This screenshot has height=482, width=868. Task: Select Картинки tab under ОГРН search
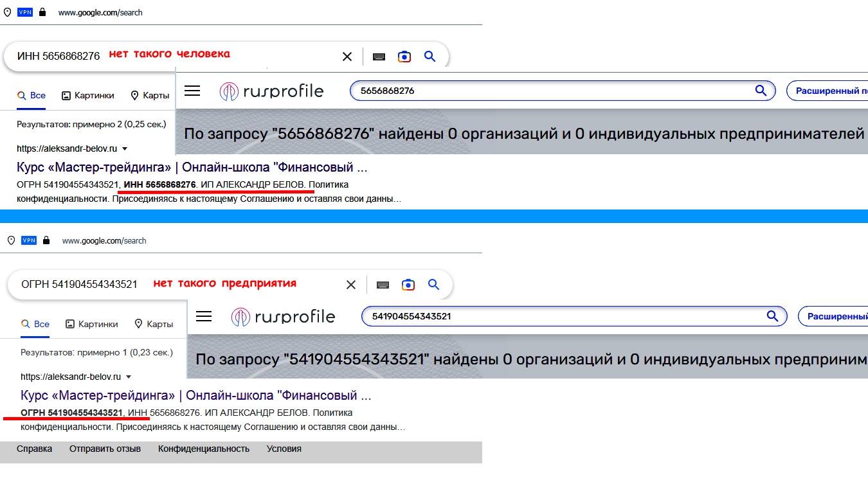click(x=92, y=324)
